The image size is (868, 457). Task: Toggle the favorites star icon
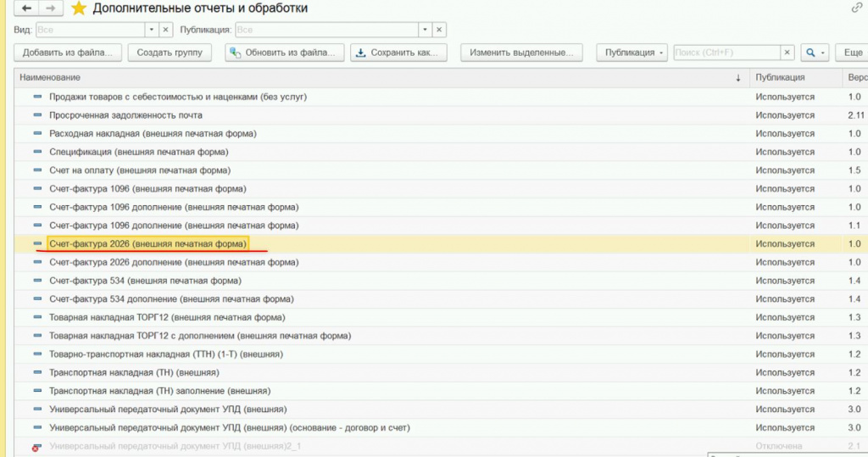click(x=79, y=8)
